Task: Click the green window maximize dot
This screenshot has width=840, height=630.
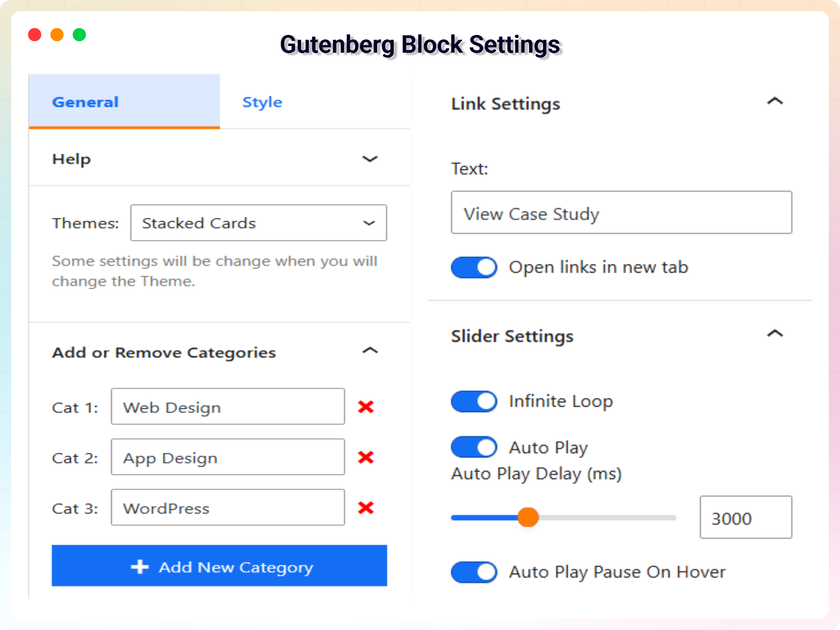Action: (x=80, y=34)
